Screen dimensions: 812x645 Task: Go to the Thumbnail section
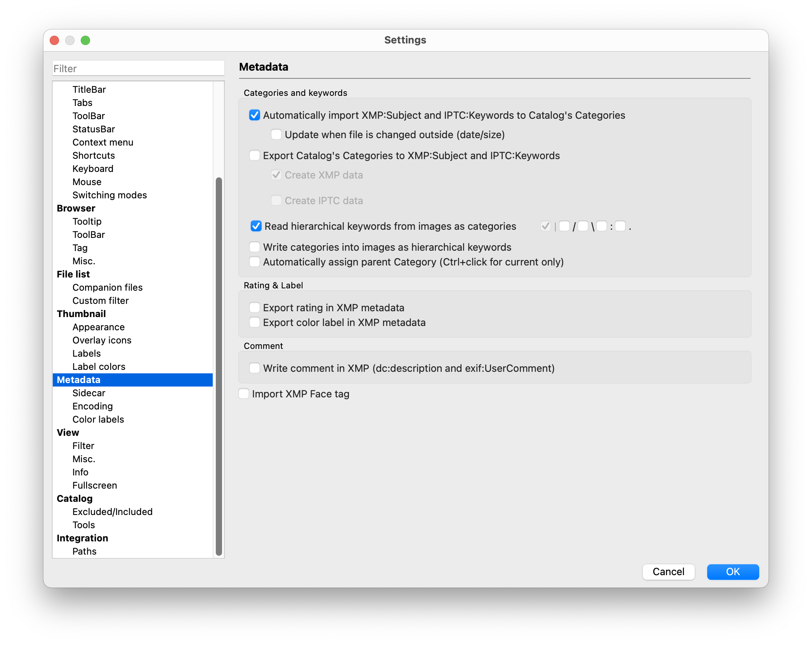point(81,314)
